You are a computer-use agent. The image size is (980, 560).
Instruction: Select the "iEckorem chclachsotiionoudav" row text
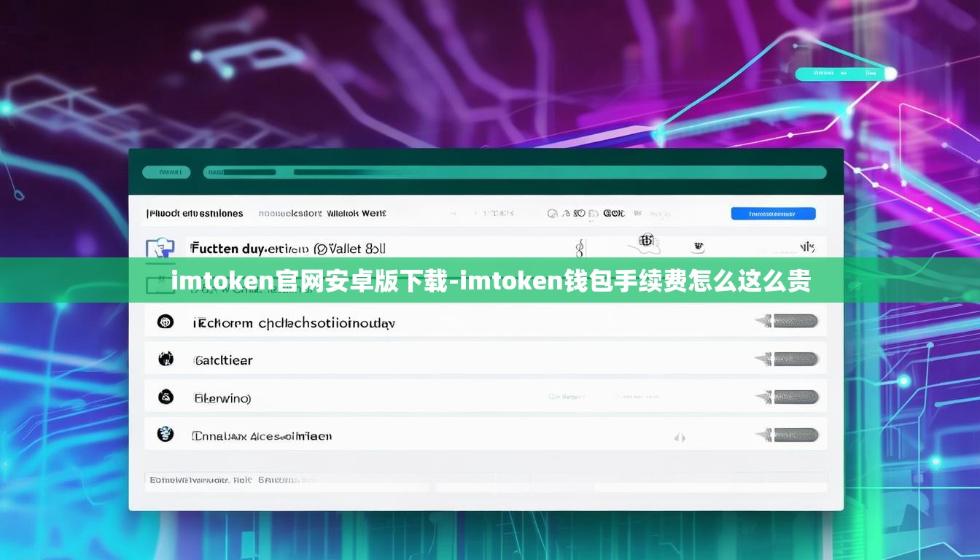tap(294, 322)
